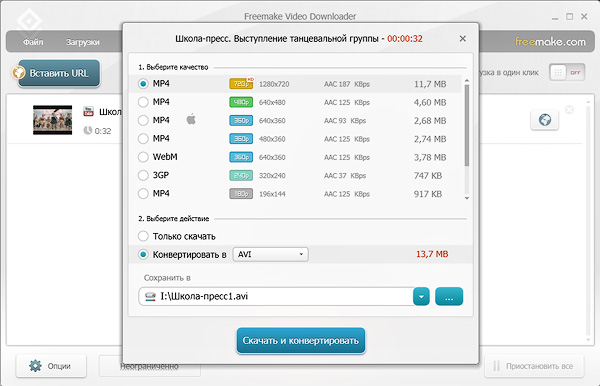The height and width of the screenshot is (386, 600).
Task: Click the 360p badge on 480x360 row
Action: tap(241, 138)
